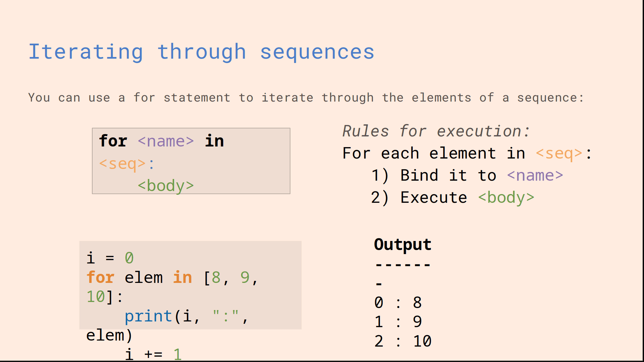The image size is (644, 362).
Task: Select the 'for' keyword in syntax box
Action: [x=113, y=141]
